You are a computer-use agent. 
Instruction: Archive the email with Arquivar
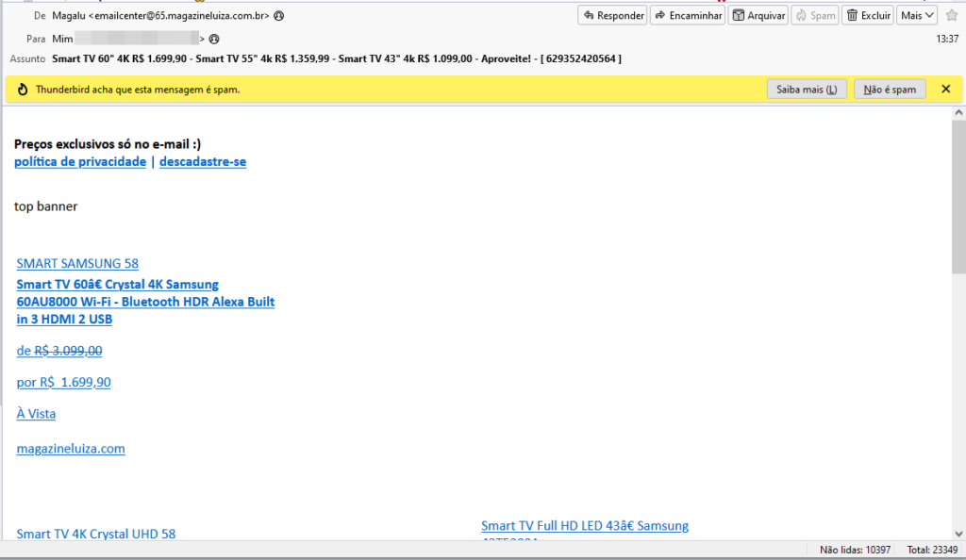coord(758,15)
